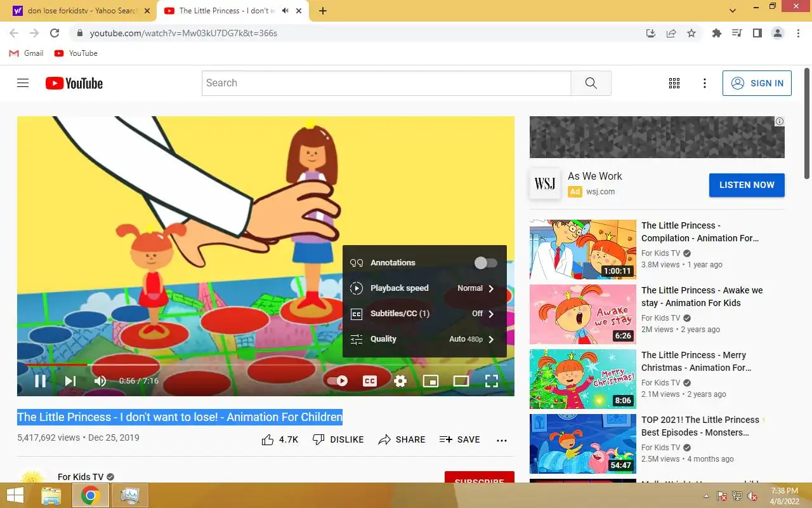Open ad info icon above WSJ ad

pyautogui.click(x=780, y=121)
